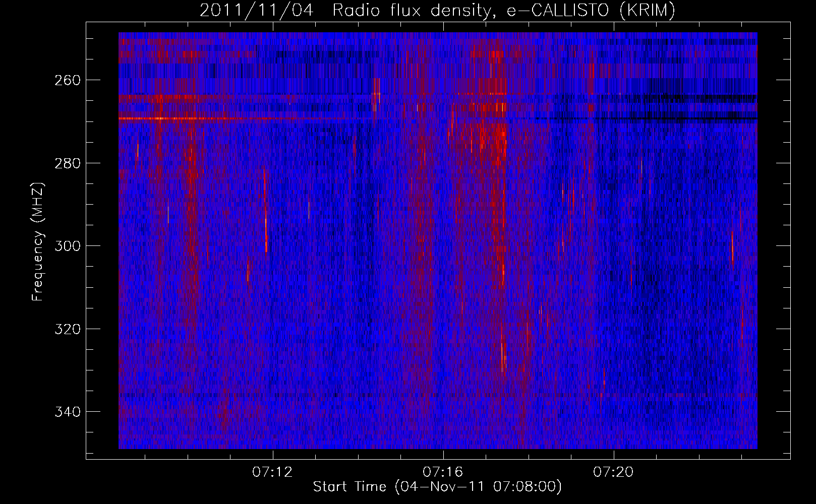This screenshot has height=504, width=816.
Task: Click the 07:16 time tick label
Action: click(443, 472)
